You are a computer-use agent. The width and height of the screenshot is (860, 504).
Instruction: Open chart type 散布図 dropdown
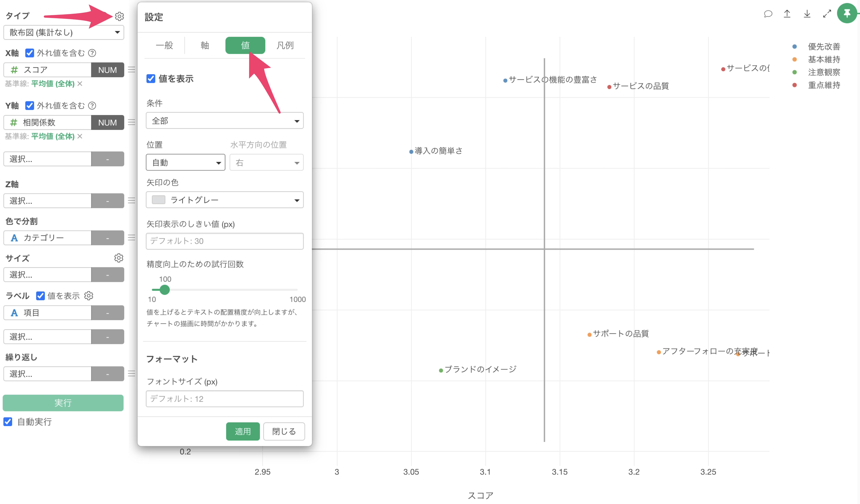pyautogui.click(x=64, y=32)
